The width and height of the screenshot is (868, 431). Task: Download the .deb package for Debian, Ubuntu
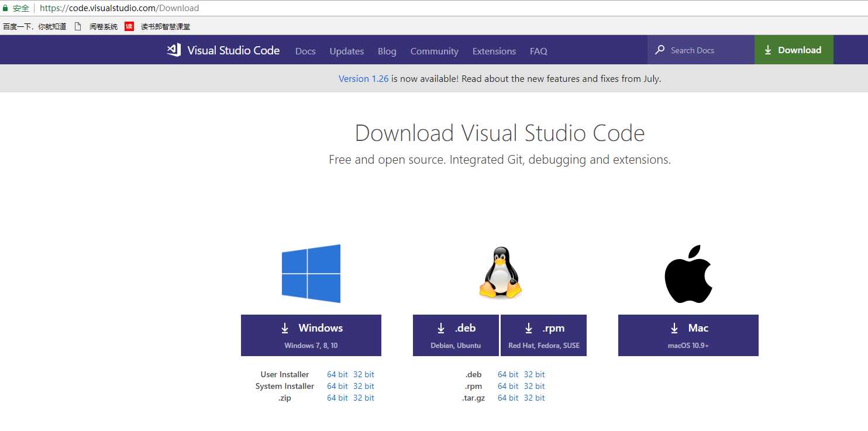[456, 335]
